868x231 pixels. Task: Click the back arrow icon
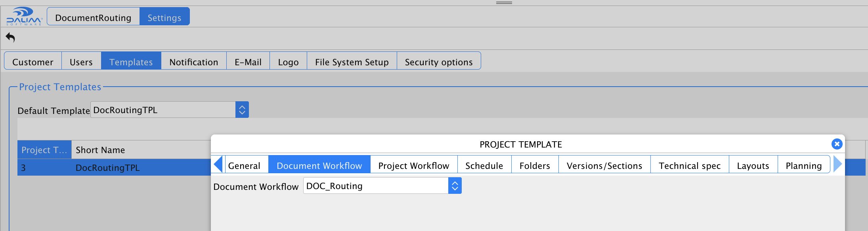click(x=10, y=38)
